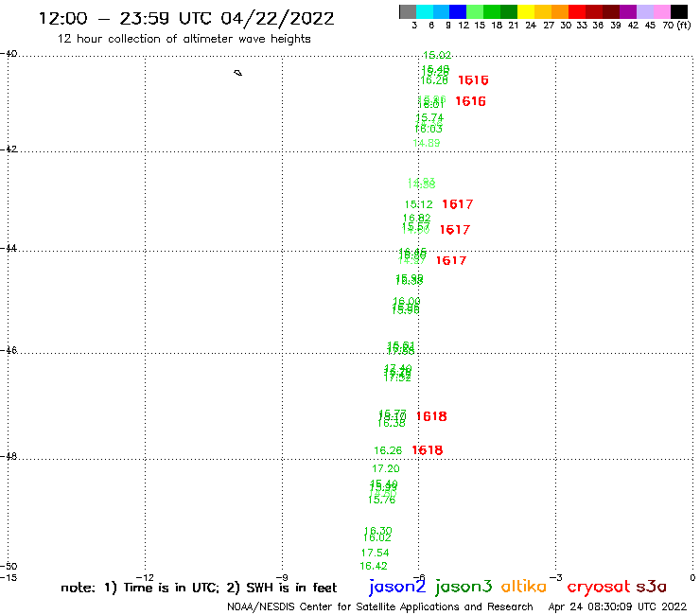This screenshot has width=700, height=615.
Task: Click the 24 legend scale number
Action: pos(531,26)
